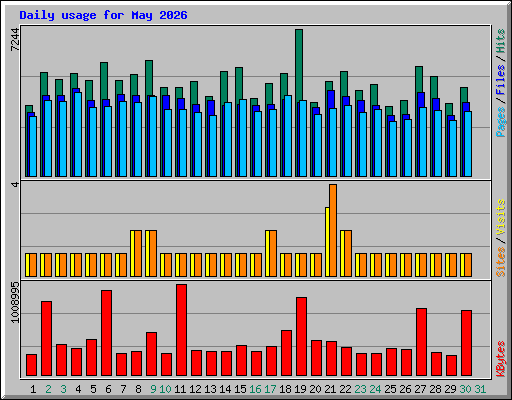Click the 'Sites' legend label
This screenshot has width=512, height=400.
pos(501,262)
